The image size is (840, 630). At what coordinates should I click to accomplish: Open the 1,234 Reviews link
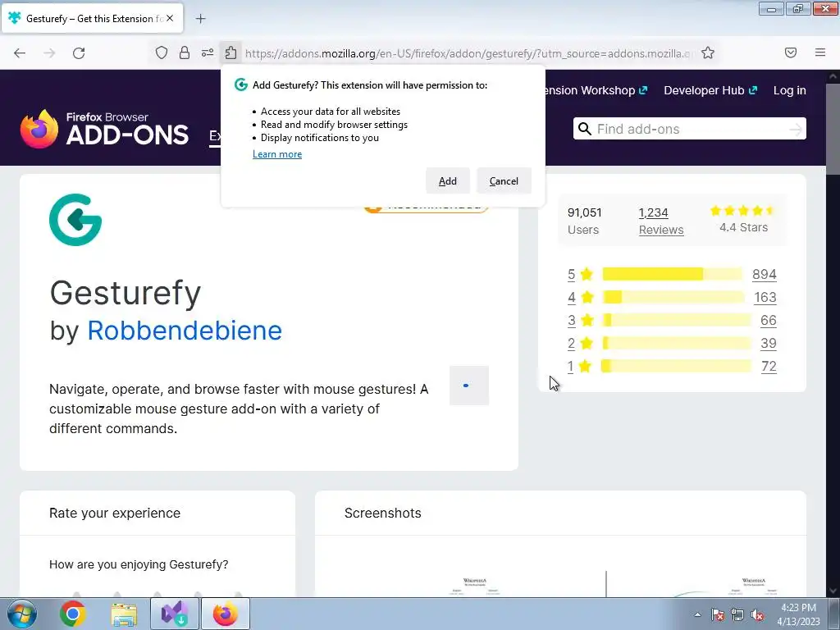[x=661, y=221]
